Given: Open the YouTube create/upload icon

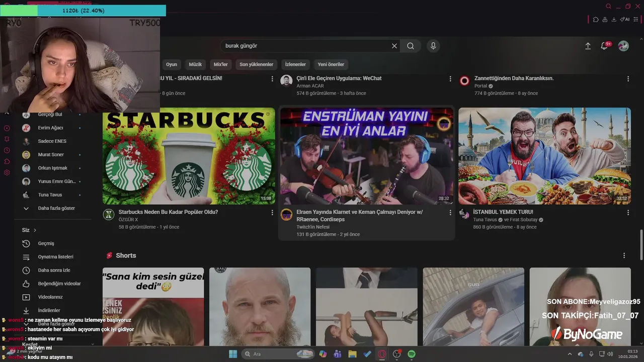Looking at the screenshot, I should (x=588, y=46).
